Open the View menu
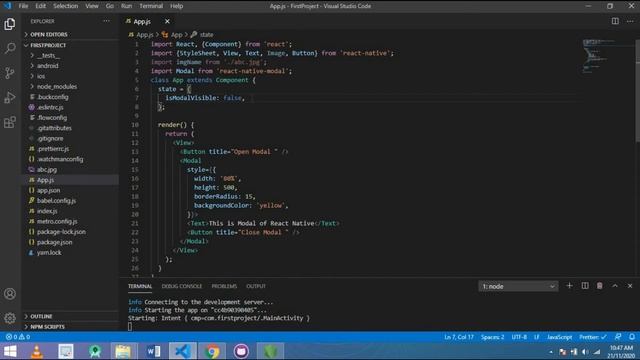This screenshot has height=360, width=640. click(92, 6)
